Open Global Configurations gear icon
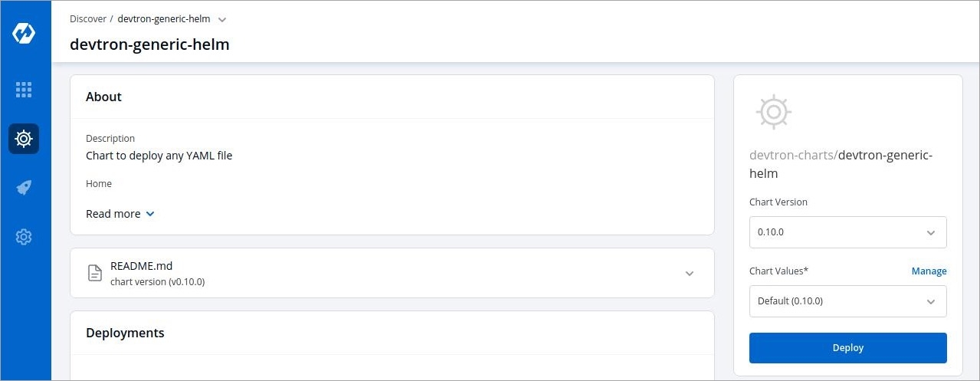The height and width of the screenshot is (381, 980). (x=24, y=237)
